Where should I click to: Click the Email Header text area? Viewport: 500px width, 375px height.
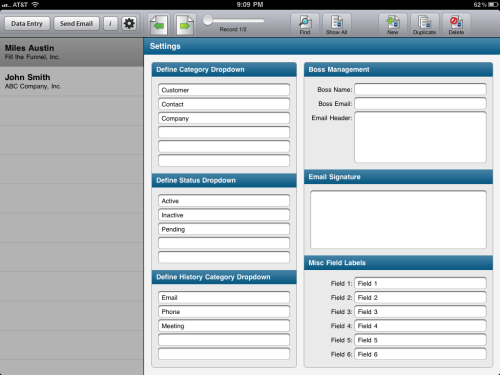[420, 137]
